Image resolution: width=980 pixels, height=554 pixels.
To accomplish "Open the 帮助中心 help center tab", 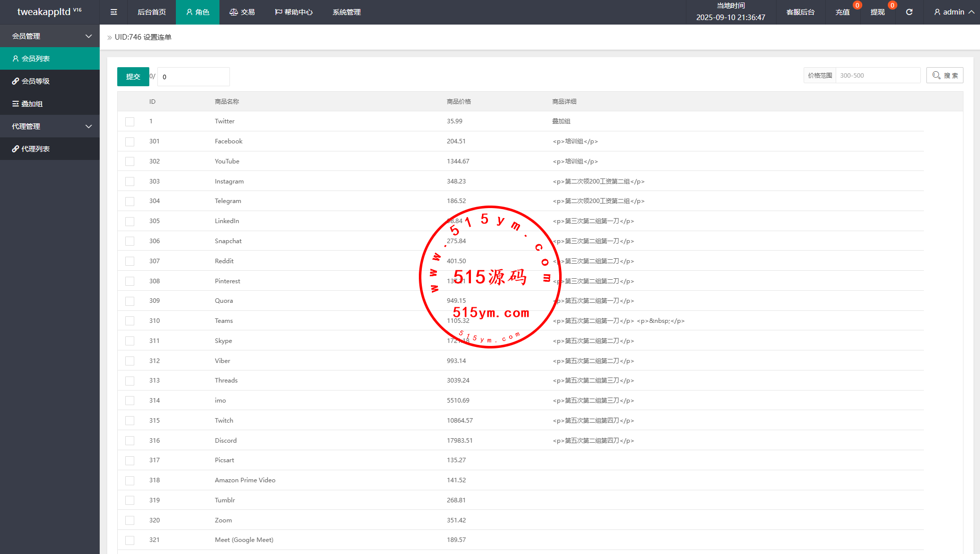I will [x=294, y=12].
